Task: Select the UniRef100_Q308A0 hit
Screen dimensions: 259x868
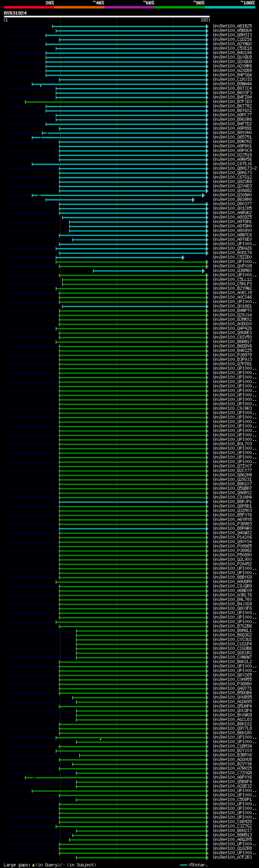Action: click(232, 195)
